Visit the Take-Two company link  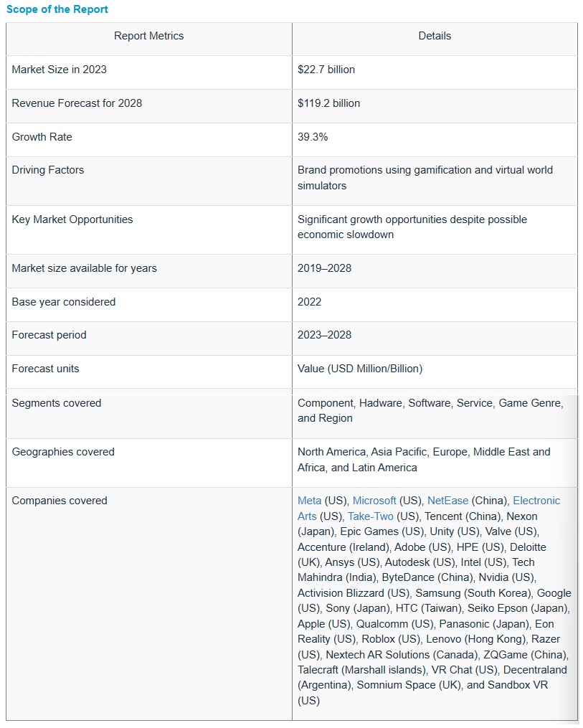point(371,516)
